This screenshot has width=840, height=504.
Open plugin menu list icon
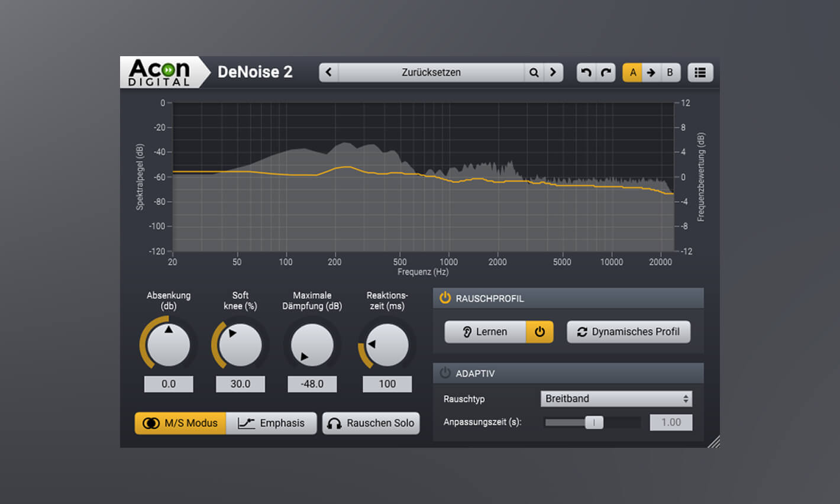tap(700, 72)
